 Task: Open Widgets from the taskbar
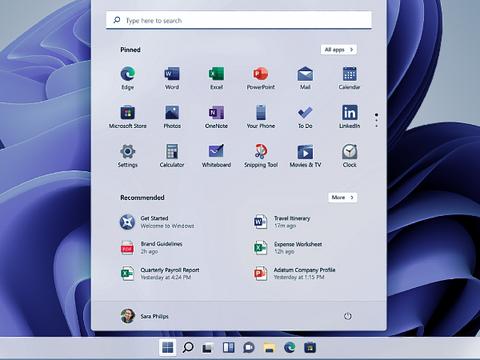(229, 348)
